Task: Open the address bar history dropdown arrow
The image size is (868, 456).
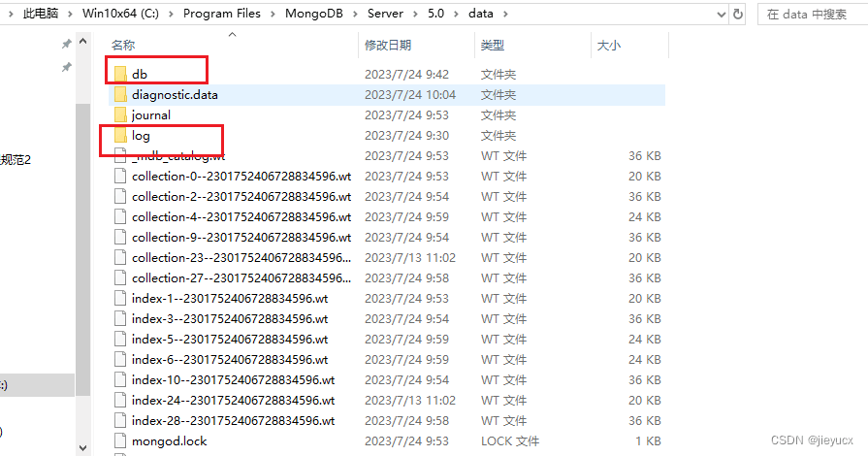Action: coord(720,14)
